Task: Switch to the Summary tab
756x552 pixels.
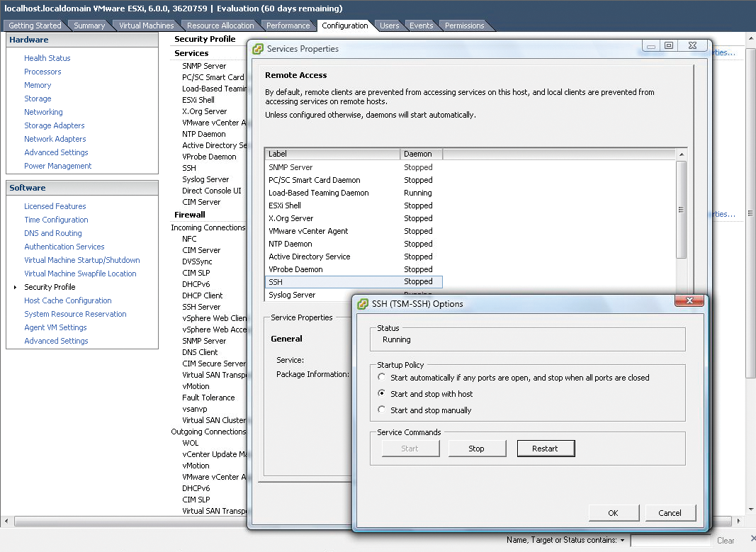Action: (89, 26)
